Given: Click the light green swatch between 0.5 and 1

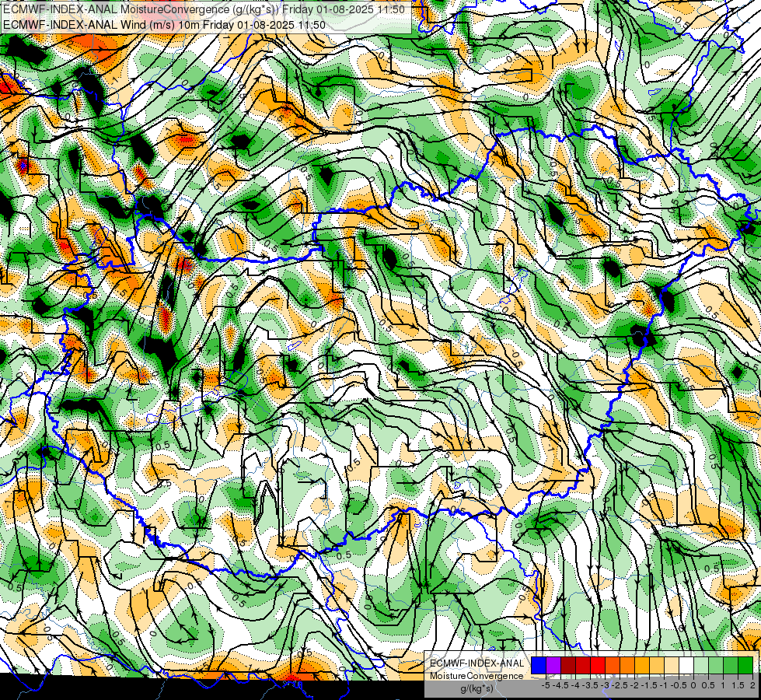Looking at the screenshot, I should 716,665.
